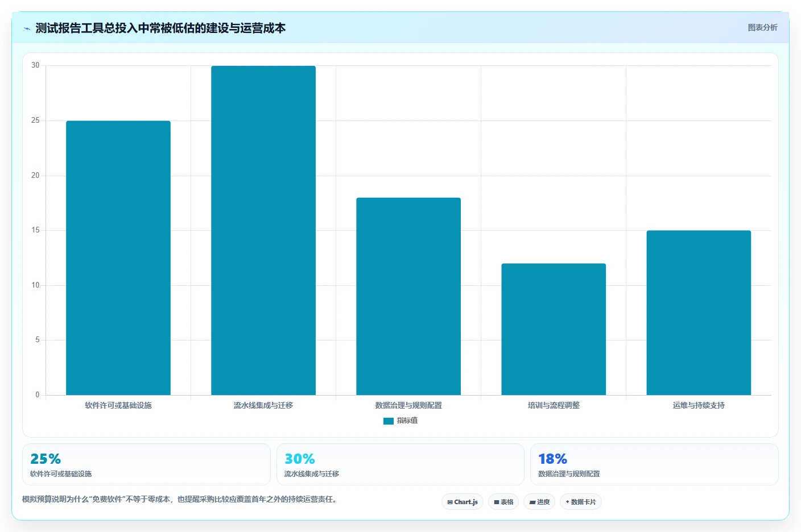Screen dimensions: 801x532
Task: Click the chart title 测试报告工具总投入 heading
Action: [160, 28]
